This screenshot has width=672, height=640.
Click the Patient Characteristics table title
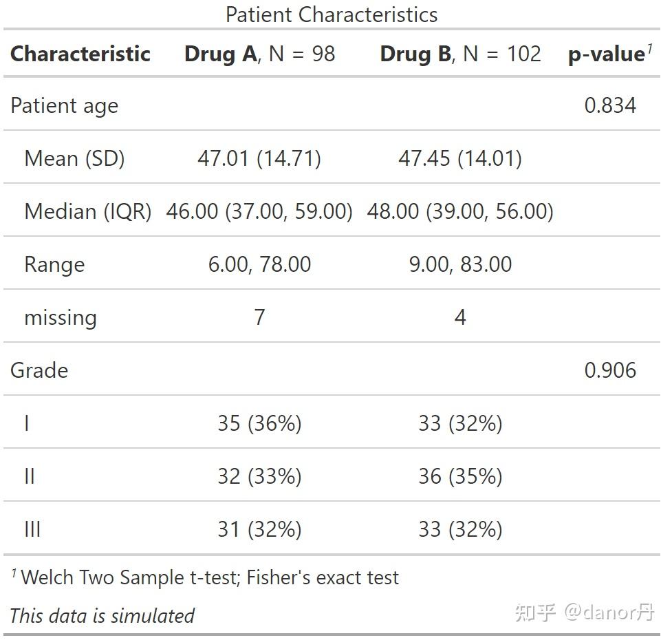tap(332, 14)
